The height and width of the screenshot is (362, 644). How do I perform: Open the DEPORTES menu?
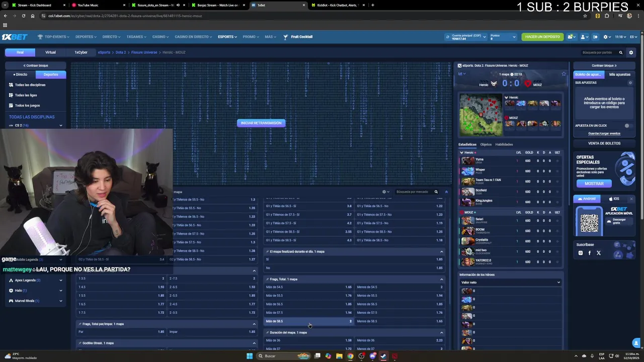point(86,37)
